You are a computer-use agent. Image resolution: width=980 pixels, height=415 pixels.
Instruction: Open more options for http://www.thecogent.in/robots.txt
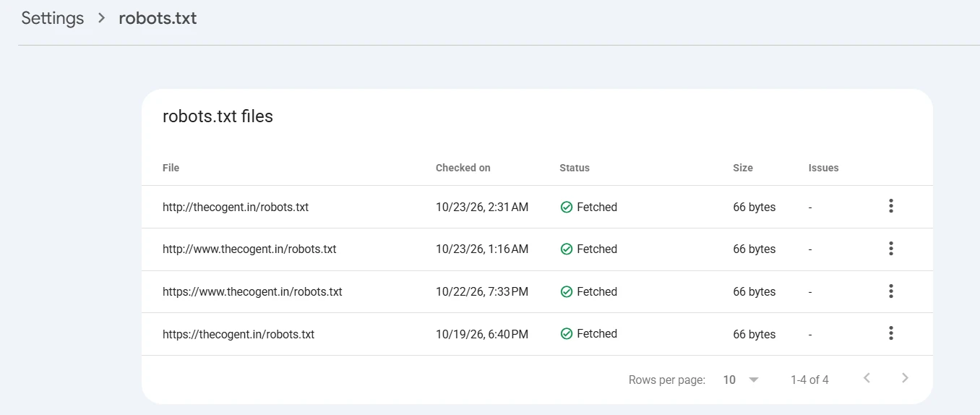(891, 249)
